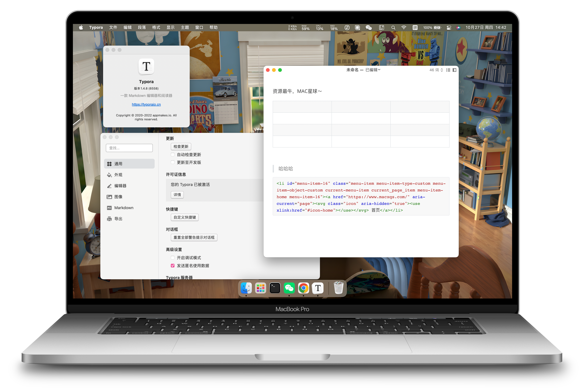The height and width of the screenshot is (392, 585).
Task: Open Spotlight search magnifier
Action: [x=393, y=28]
